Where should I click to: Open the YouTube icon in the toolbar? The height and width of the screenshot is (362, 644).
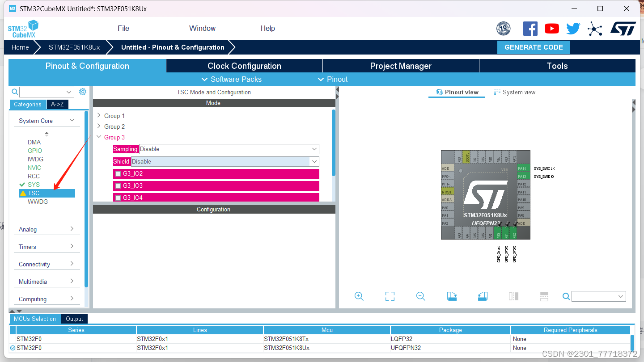(551, 28)
